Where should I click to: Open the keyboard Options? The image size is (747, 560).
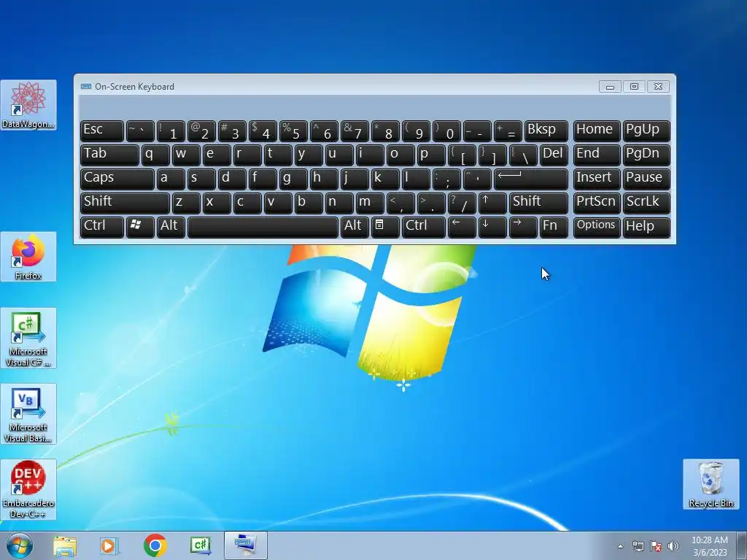click(x=597, y=227)
